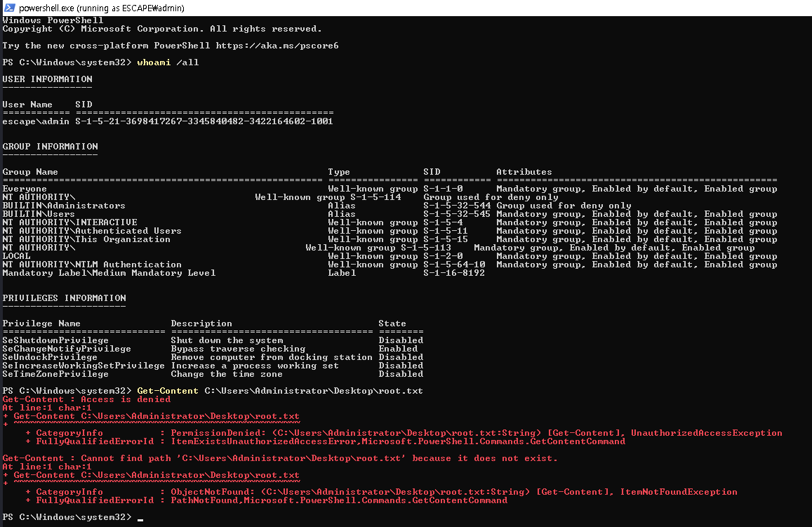Click SID value S-1-5-64-10
The width and height of the screenshot is (812, 527).
point(454,265)
